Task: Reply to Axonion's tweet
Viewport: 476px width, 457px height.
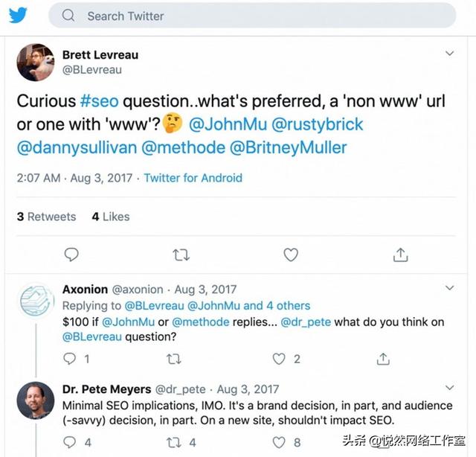Action: click(x=70, y=359)
